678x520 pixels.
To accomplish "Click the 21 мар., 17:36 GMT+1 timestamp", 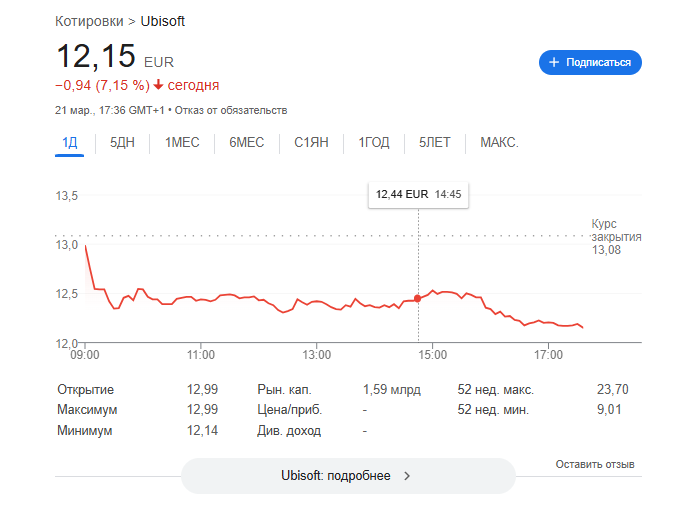I will pos(110,111).
